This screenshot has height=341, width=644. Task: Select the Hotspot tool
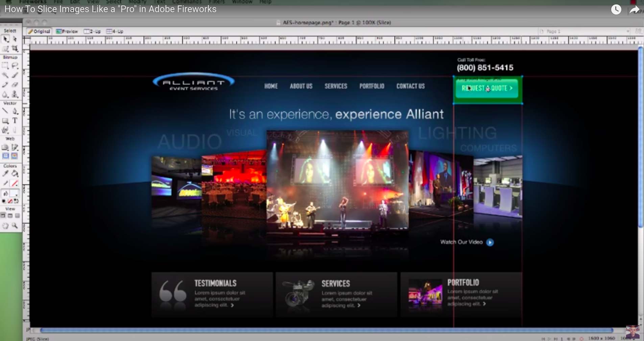pos(6,147)
